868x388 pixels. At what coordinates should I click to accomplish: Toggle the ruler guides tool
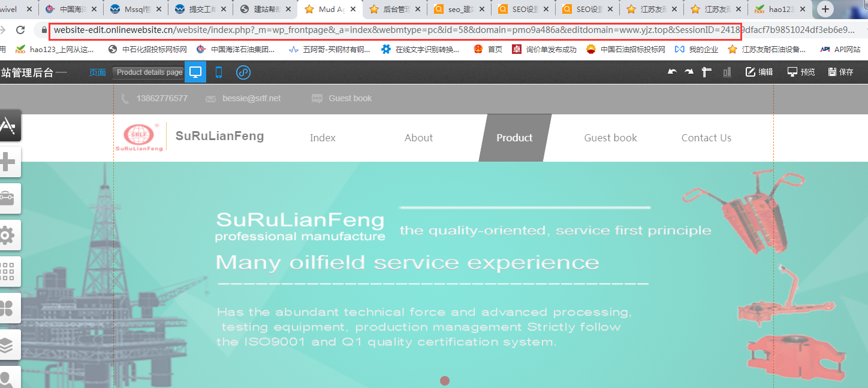(707, 72)
